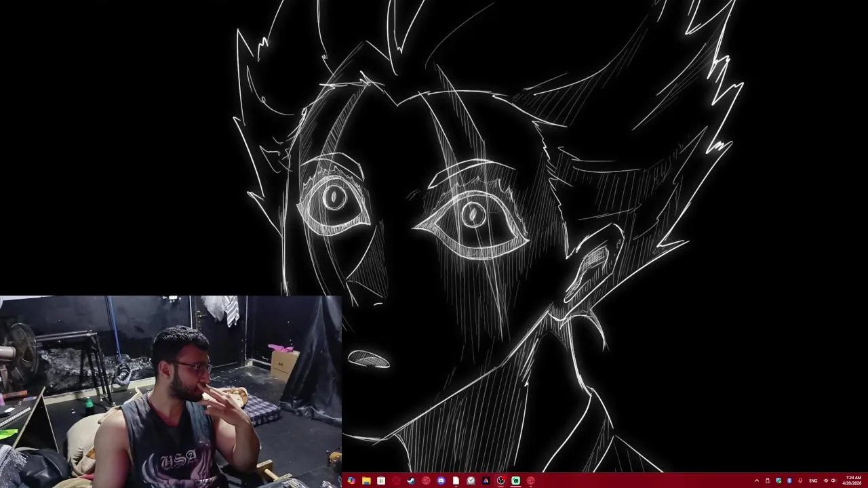Switch to OBS Studio in taskbar
This screenshot has width=868, height=488.
pyautogui.click(x=500, y=481)
